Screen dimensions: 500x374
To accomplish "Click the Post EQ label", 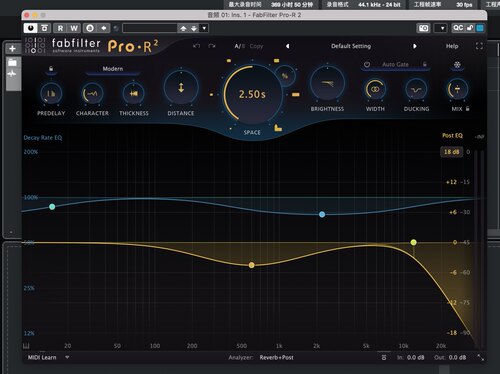I will tap(452, 135).
